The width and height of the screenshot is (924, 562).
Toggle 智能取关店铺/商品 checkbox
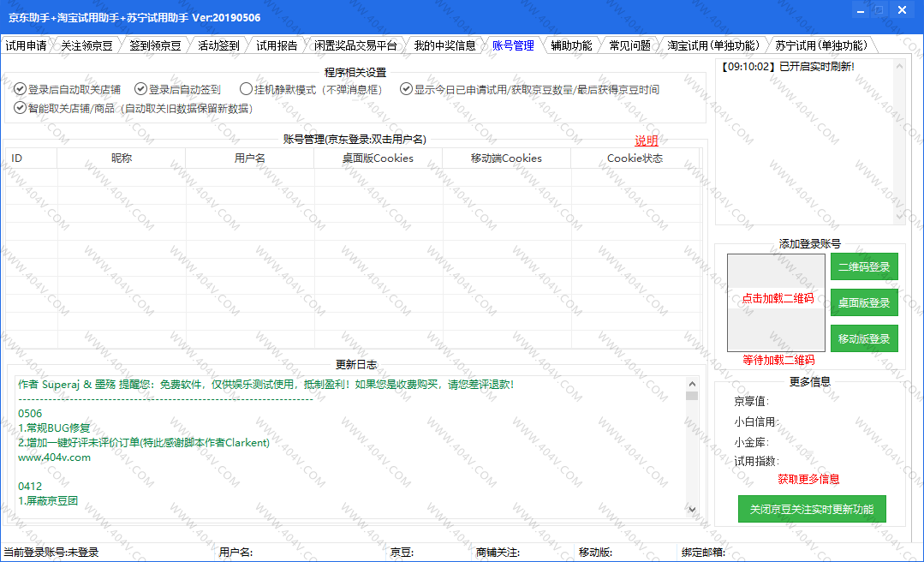pyautogui.click(x=21, y=108)
